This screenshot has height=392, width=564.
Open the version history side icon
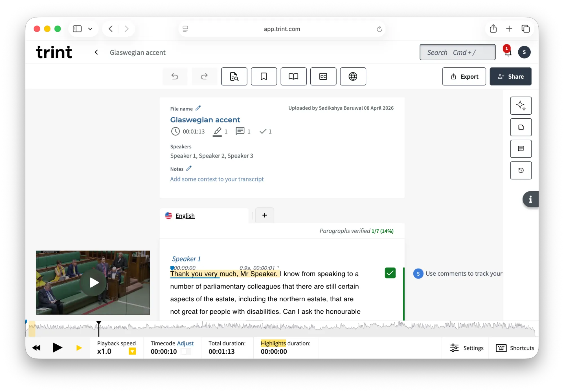pyautogui.click(x=521, y=170)
